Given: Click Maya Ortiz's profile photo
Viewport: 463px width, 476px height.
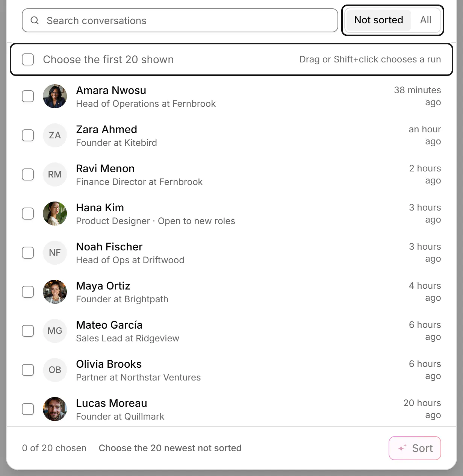Looking at the screenshot, I should coord(55,292).
